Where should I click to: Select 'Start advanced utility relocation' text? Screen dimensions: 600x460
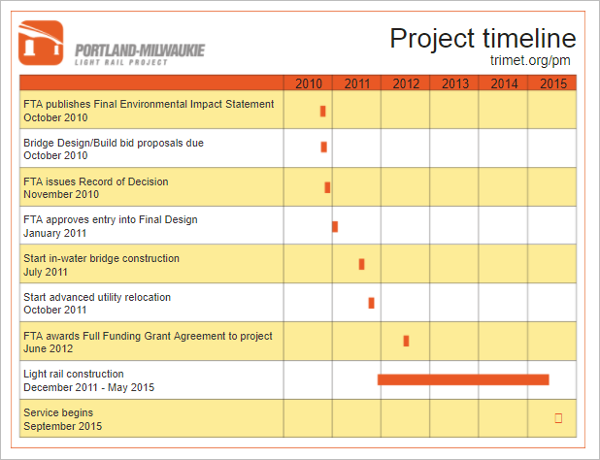point(97,297)
